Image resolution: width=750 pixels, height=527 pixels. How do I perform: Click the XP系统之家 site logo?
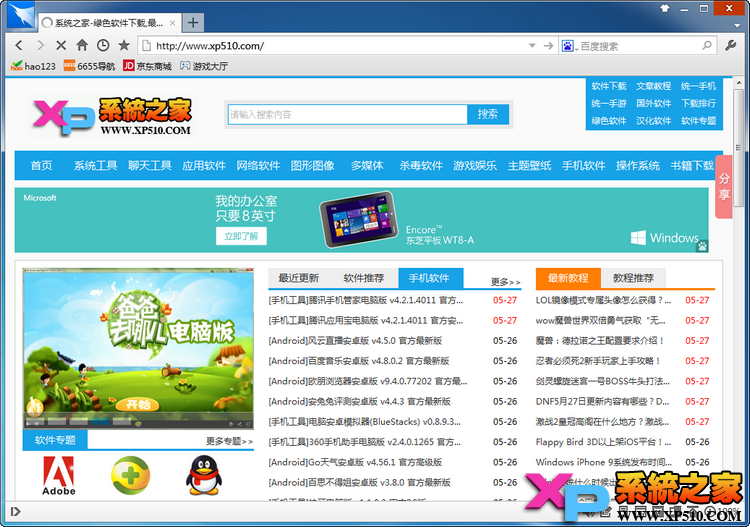(x=113, y=116)
